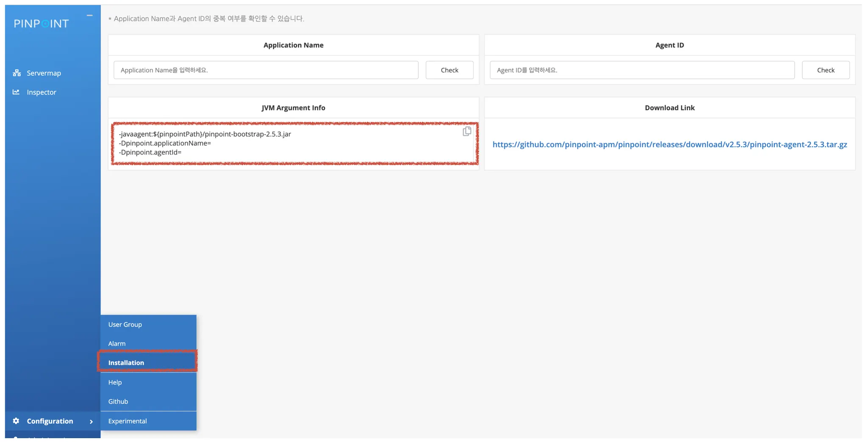Click the Configuration gear icon
Screen dimensions: 868x442
pos(16,420)
